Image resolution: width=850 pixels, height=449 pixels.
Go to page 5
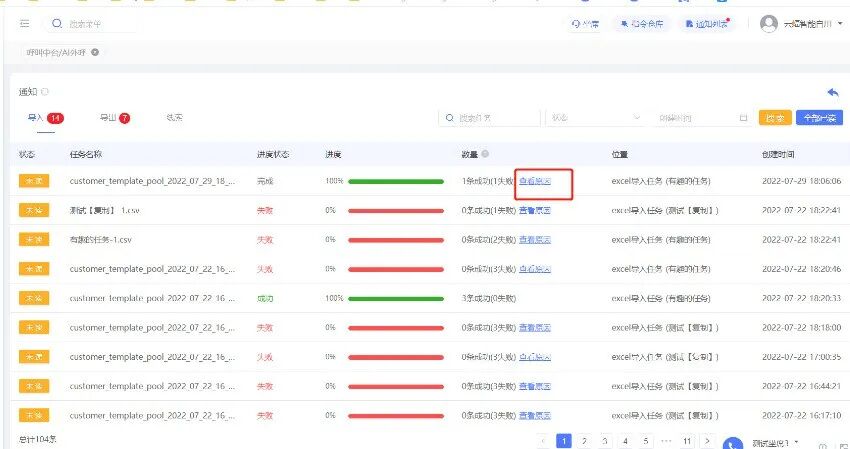tap(646, 441)
